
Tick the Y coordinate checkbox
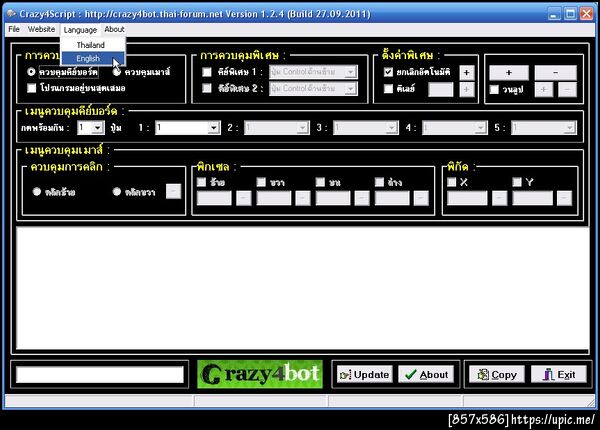click(x=517, y=182)
